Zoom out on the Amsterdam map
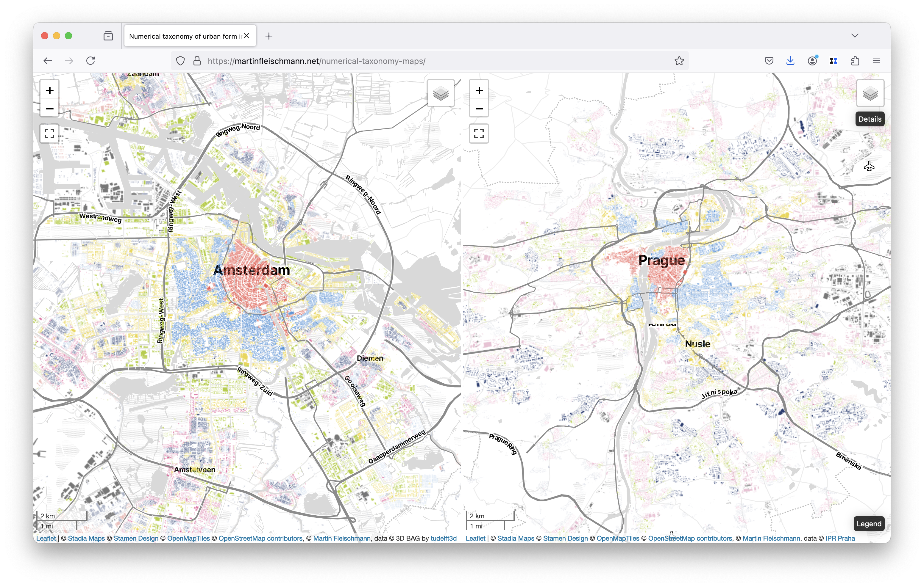 click(x=49, y=109)
